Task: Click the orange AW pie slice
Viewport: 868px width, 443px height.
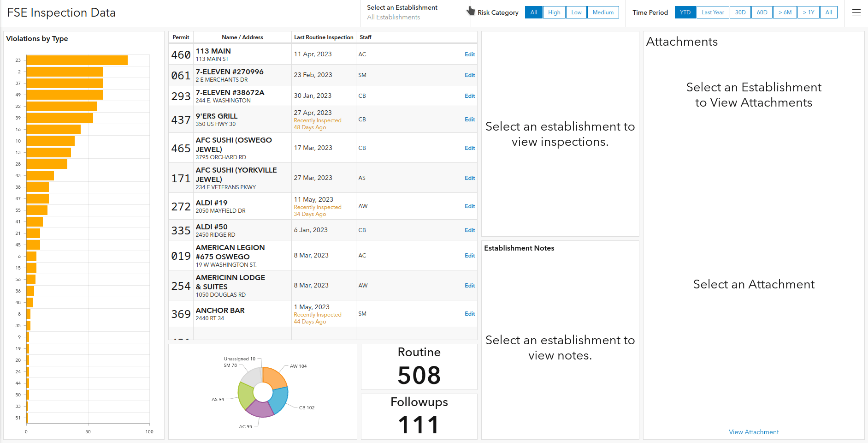Action: point(274,377)
